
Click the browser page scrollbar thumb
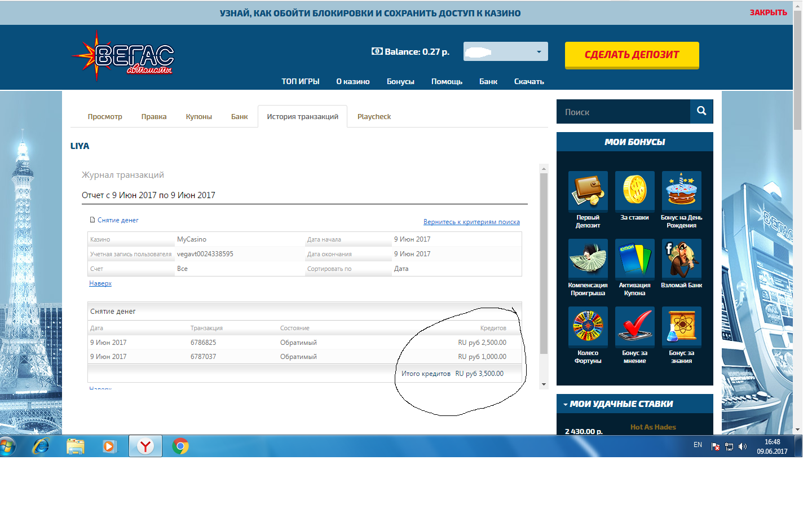click(x=797, y=71)
